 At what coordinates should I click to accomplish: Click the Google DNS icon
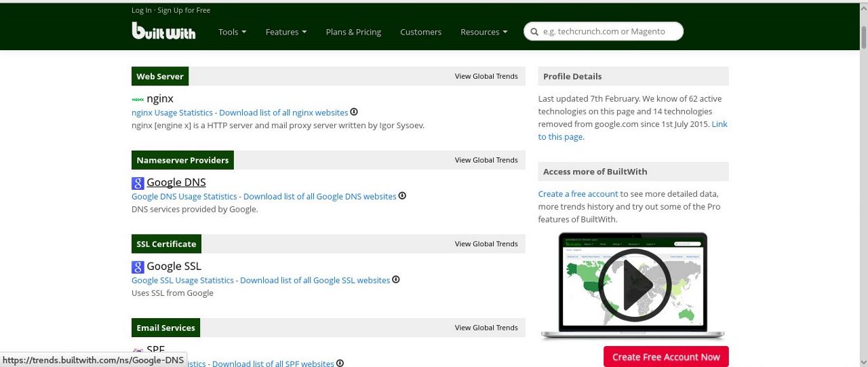point(138,182)
